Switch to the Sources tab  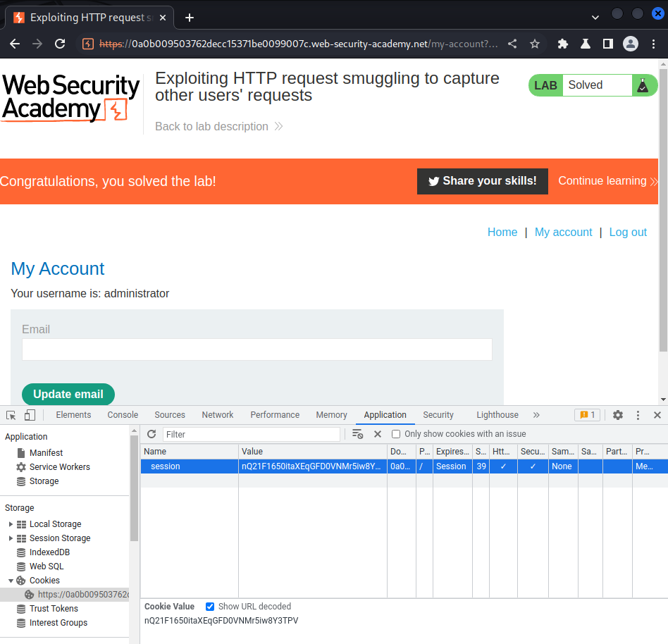[170, 415]
